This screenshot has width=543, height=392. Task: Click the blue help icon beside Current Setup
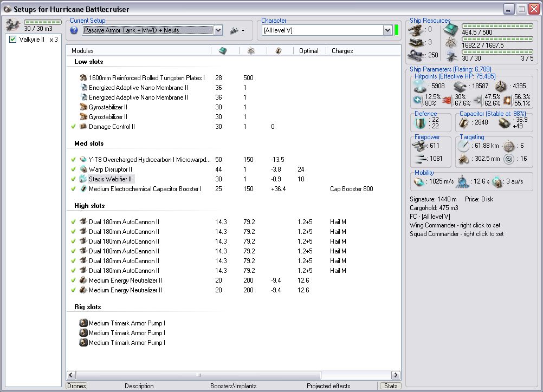(74, 30)
